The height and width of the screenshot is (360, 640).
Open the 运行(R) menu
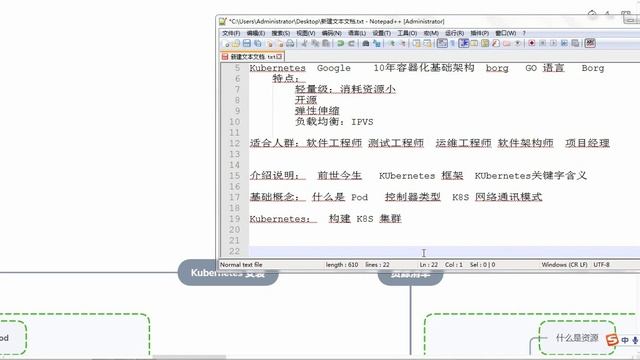(454, 33)
